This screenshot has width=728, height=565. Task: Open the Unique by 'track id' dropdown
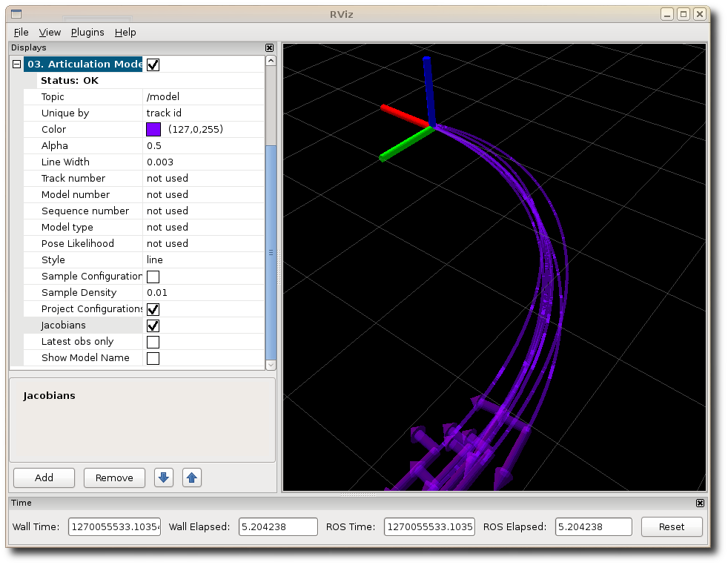tap(202, 113)
